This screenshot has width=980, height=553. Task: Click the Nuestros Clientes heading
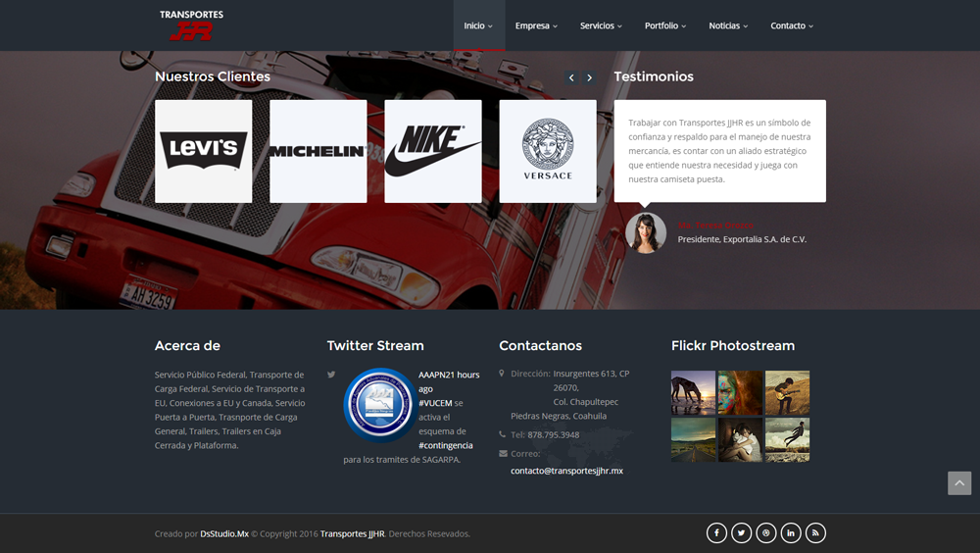point(213,76)
